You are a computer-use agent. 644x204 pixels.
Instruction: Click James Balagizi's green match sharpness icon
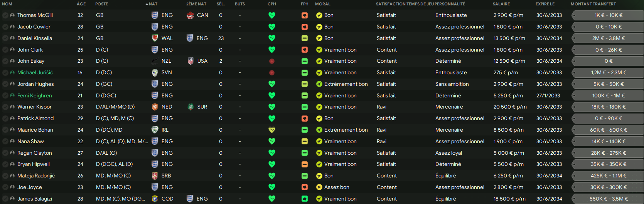(305, 199)
